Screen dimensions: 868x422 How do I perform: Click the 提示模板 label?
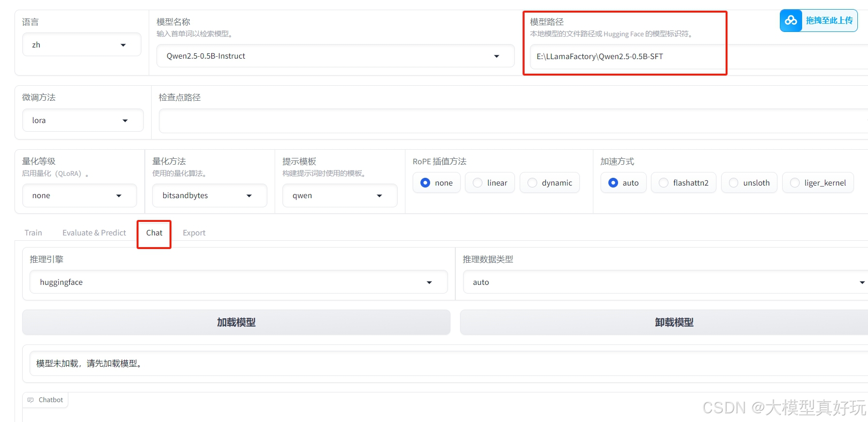pyautogui.click(x=299, y=161)
